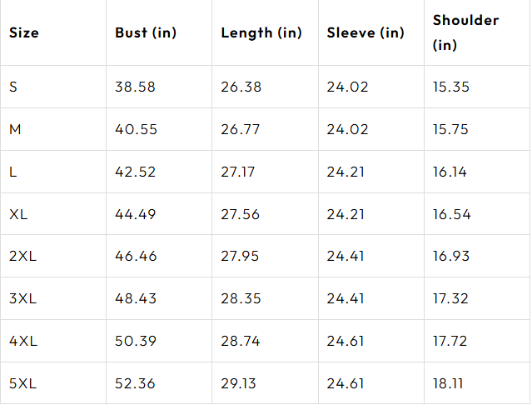Click the Size column header

pyautogui.click(x=24, y=33)
